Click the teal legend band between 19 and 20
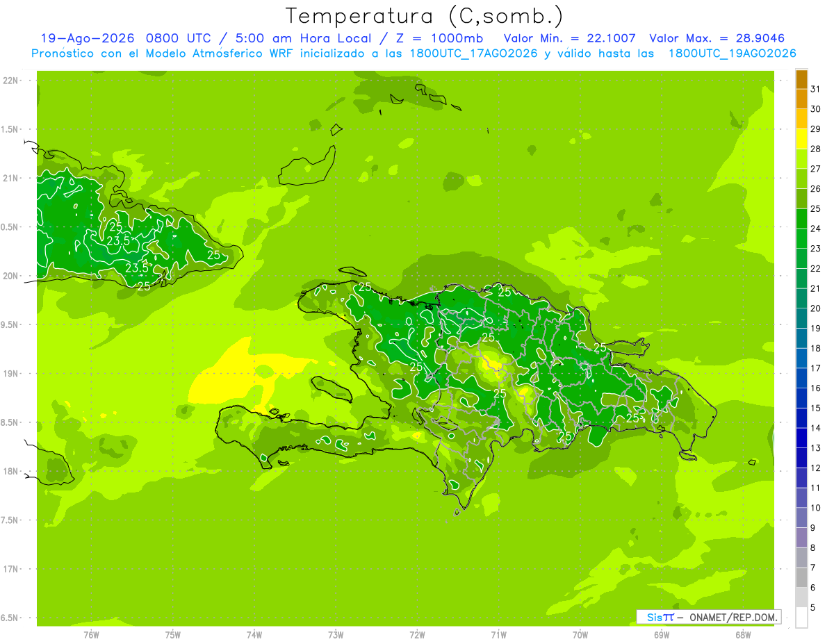834x644 pixels. pos(801,318)
